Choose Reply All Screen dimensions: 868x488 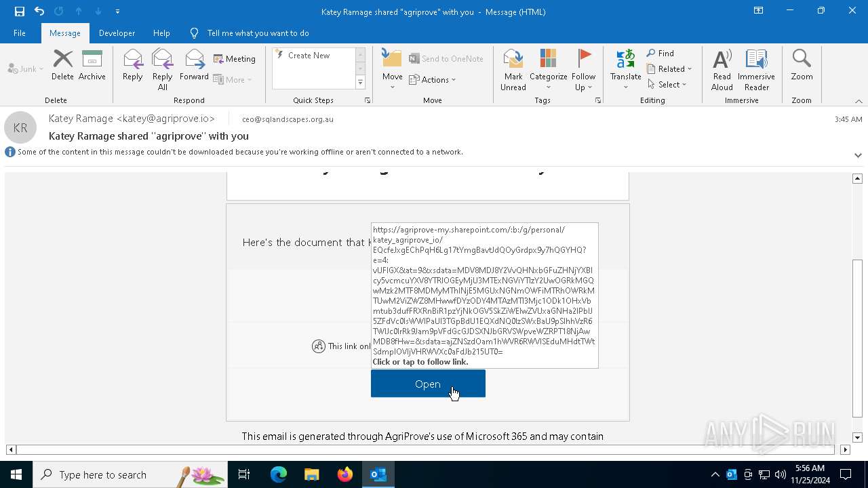(162, 70)
